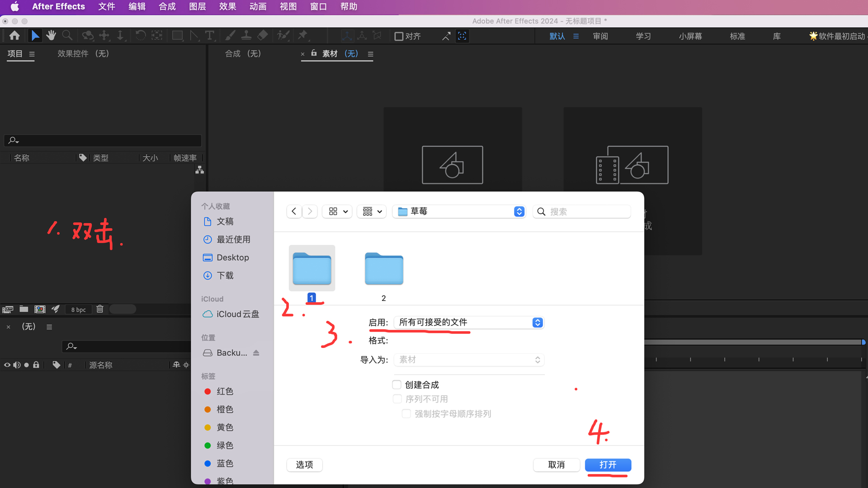The height and width of the screenshot is (488, 868).
Task: Switch to the 项目 panel tab
Action: 15,53
